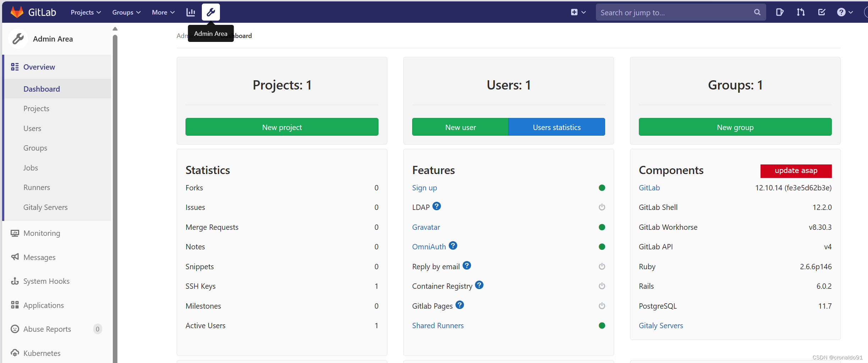This screenshot has height=363, width=868.
Task: Open the OmniAuth feature link
Action: point(429,246)
